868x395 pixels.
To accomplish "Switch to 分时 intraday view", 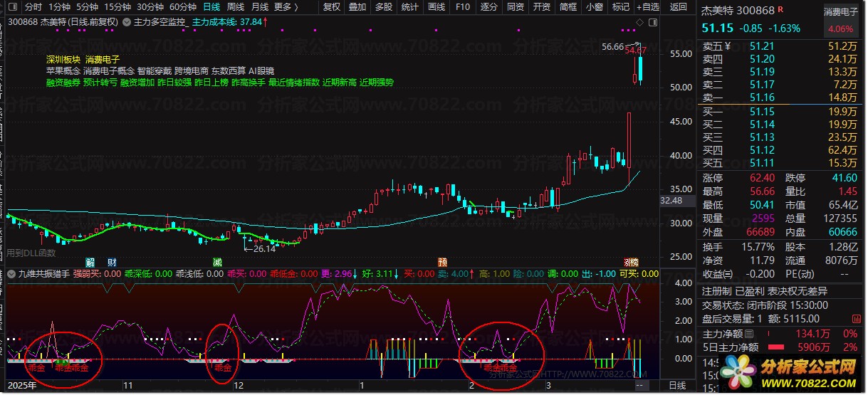I will tap(33, 7).
